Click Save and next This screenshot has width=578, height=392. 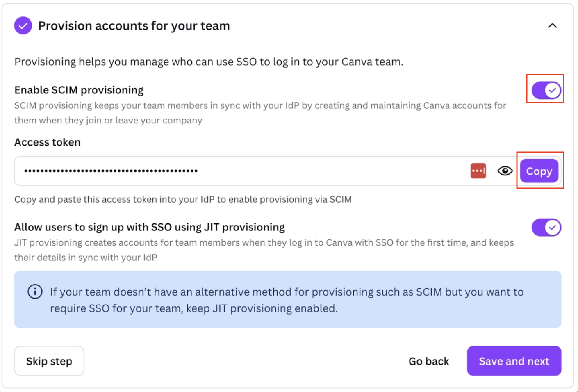514,361
